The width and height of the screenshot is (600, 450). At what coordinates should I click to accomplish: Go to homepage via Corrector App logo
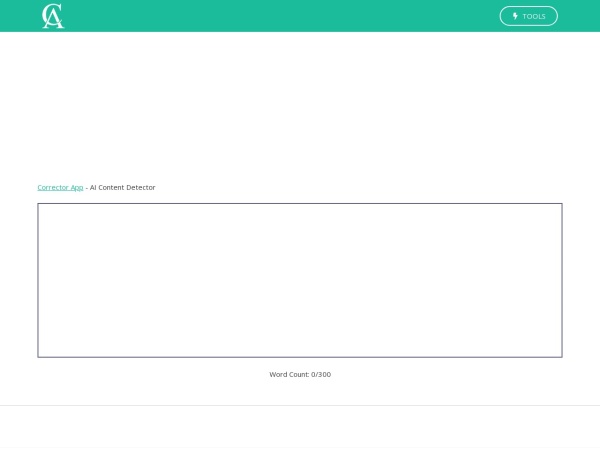click(53, 16)
